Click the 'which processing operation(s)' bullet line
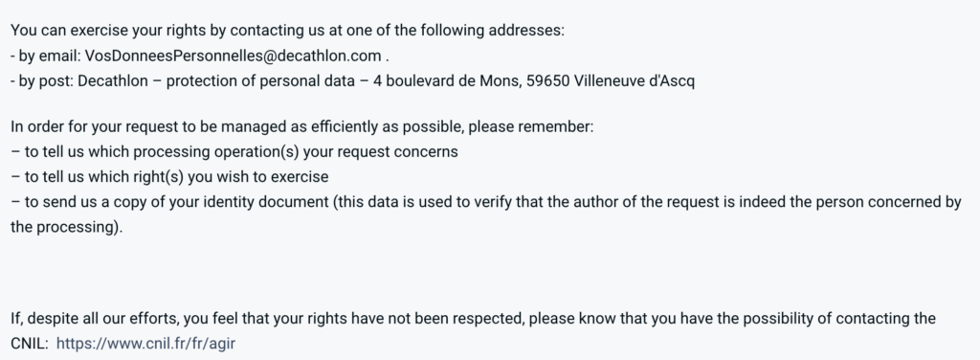Screen dimensions: 980x360 click(x=234, y=152)
